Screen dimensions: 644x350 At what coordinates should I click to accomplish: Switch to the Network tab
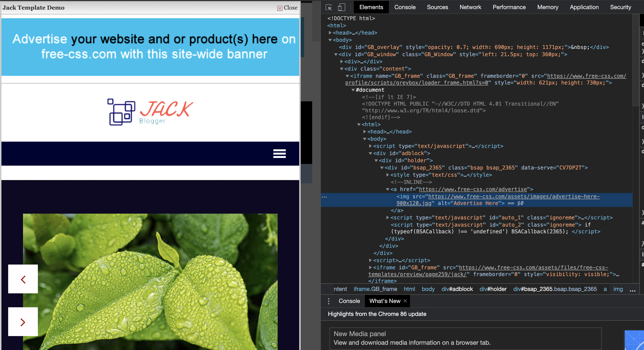[x=470, y=7]
